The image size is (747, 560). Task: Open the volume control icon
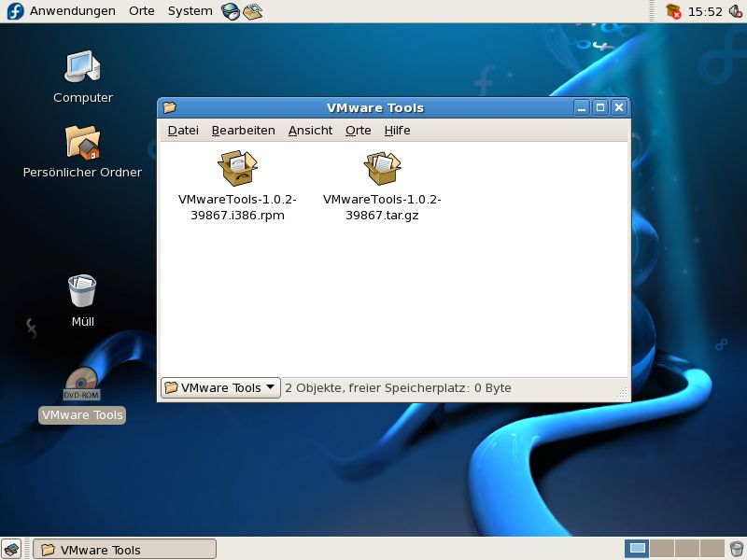(736, 11)
